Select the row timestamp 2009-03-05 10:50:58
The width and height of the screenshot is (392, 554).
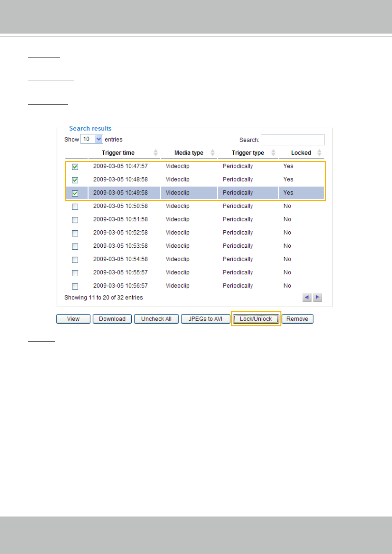(x=120, y=206)
